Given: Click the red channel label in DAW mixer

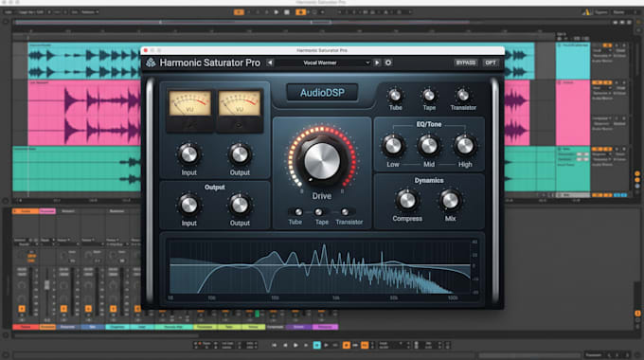Looking at the screenshot, I should coord(26,327).
